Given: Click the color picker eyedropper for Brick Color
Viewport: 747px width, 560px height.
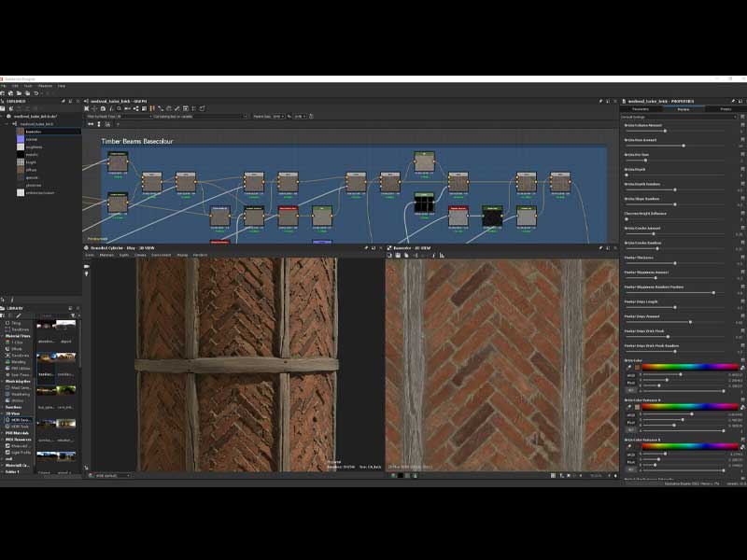Looking at the screenshot, I should 628,367.
